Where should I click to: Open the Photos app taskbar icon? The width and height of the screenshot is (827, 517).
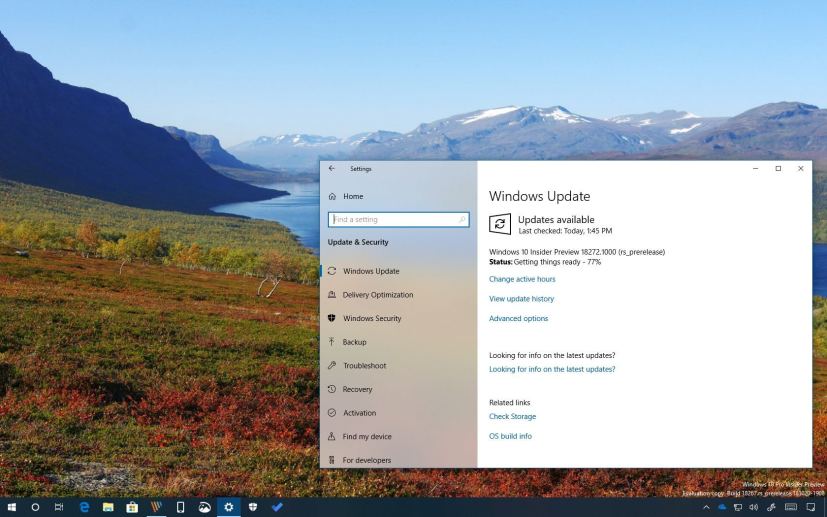click(x=205, y=508)
